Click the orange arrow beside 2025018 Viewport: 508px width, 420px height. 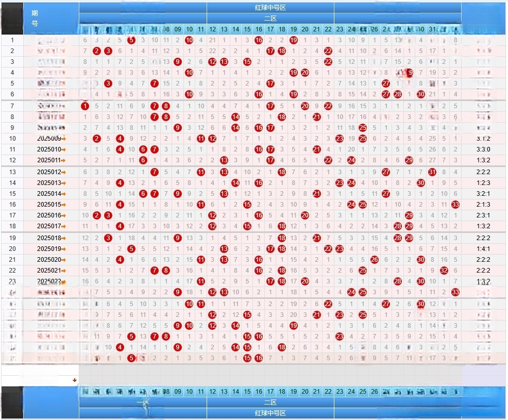63,239
